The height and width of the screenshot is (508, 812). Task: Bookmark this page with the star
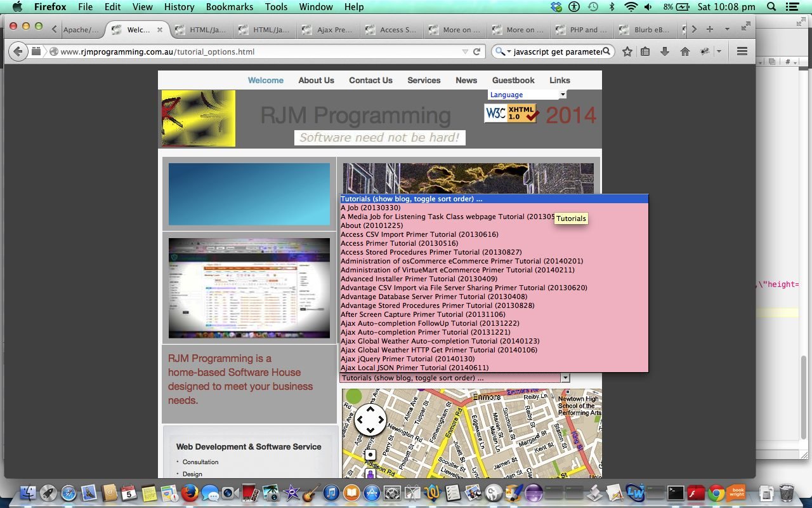click(627, 51)
